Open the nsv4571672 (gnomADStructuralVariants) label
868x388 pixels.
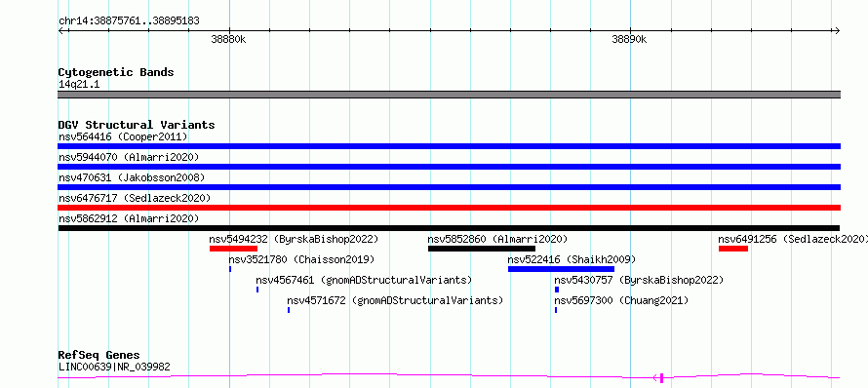click(x=395, y=300)
